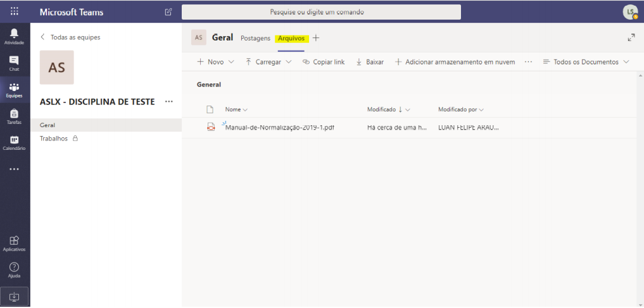Open Ajuda help in sidebar
644x308 pixels.
tap(15, 270)
